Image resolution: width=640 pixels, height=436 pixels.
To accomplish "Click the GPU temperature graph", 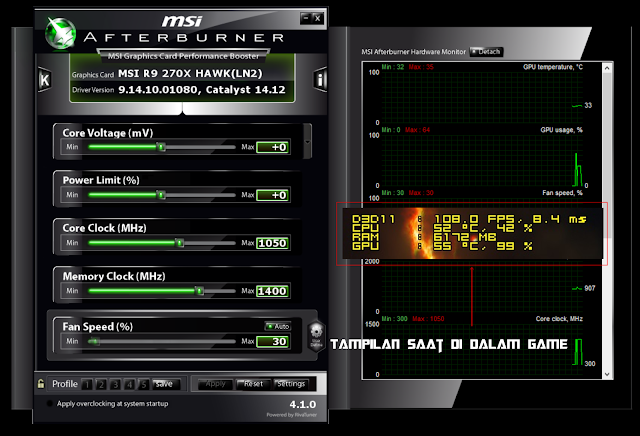I will (482, 96).
